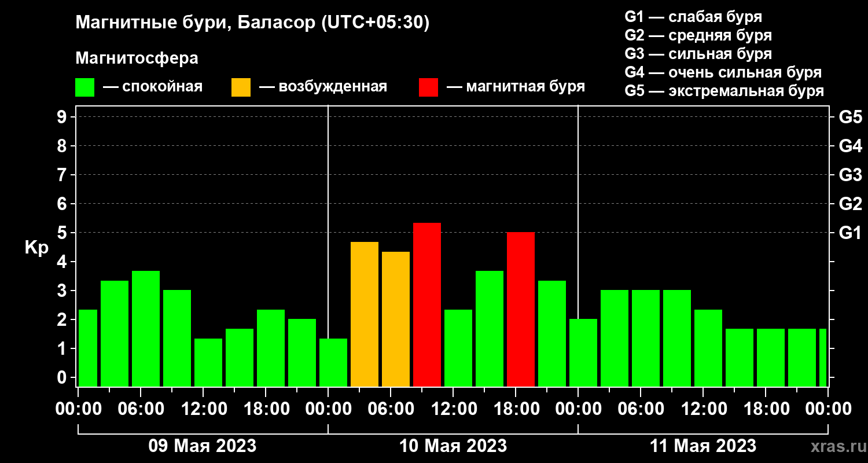Click the 'Kp' axis title
This screenshot has height=463, width=868.
pyautogui.click(x=36, y=248)
